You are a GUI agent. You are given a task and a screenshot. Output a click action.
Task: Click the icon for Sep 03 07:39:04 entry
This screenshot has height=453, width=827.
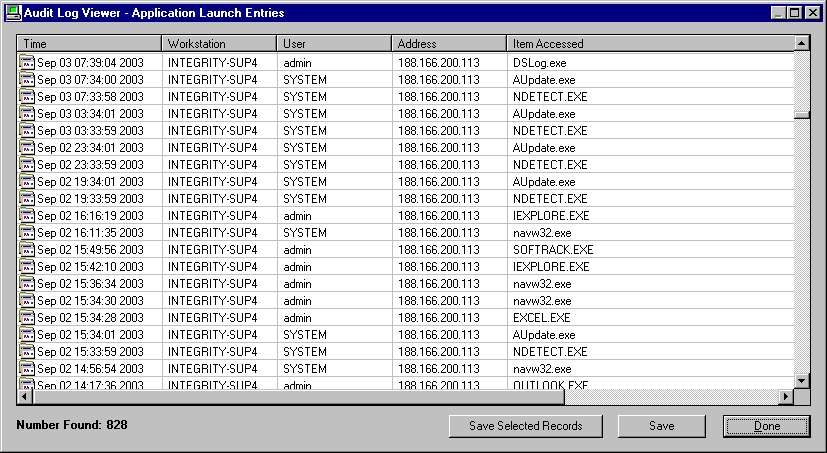[x=27, y=62]
